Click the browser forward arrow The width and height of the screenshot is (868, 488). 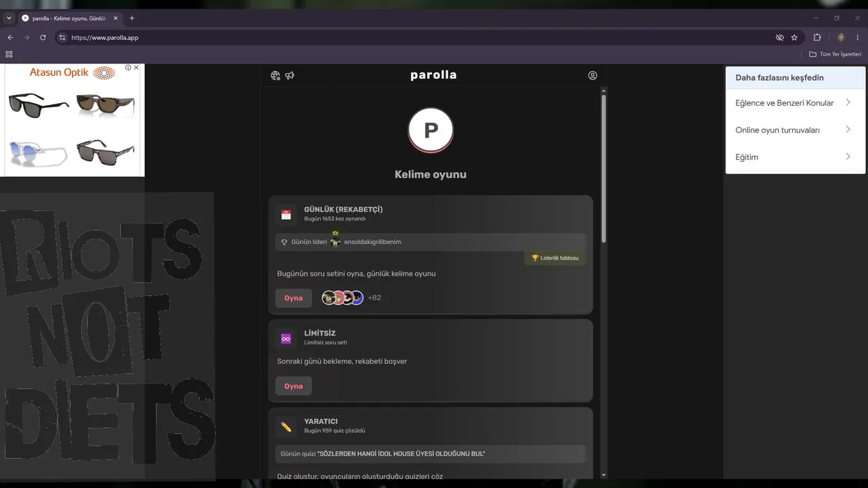click(26, 37)
